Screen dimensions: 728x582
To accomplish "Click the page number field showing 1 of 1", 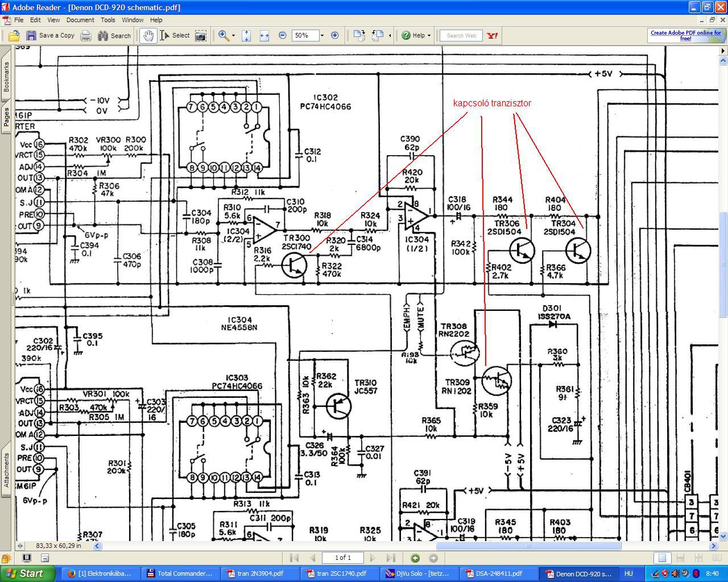I will [342, 558].
